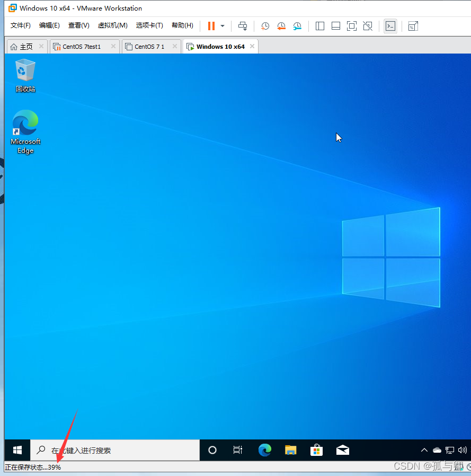Click the stretch guest display icon
Viewport: 471px width, 476px height.
(413, 26)
